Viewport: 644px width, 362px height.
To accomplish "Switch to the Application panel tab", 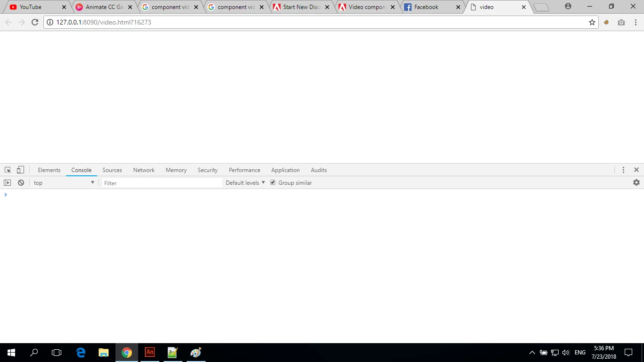I will pyautogui.click(x=285, y=170).
